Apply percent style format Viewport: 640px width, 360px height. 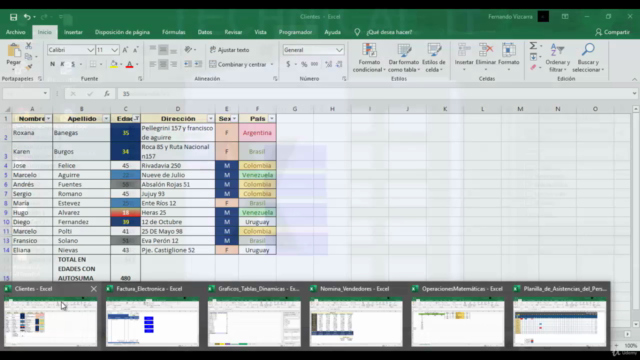coord(304,64)
